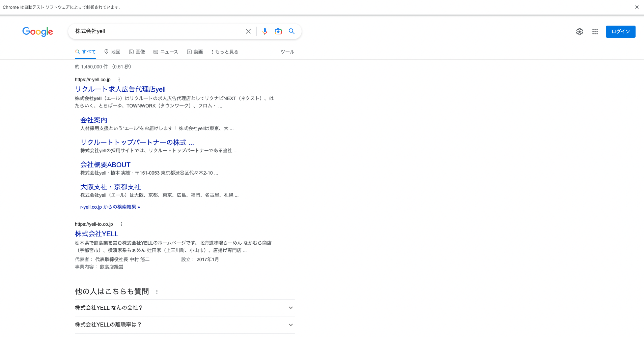Open the リクルート求人広告代理店yell result
Viewport: 644px width, 337px height.
click(x=120, y=89)
